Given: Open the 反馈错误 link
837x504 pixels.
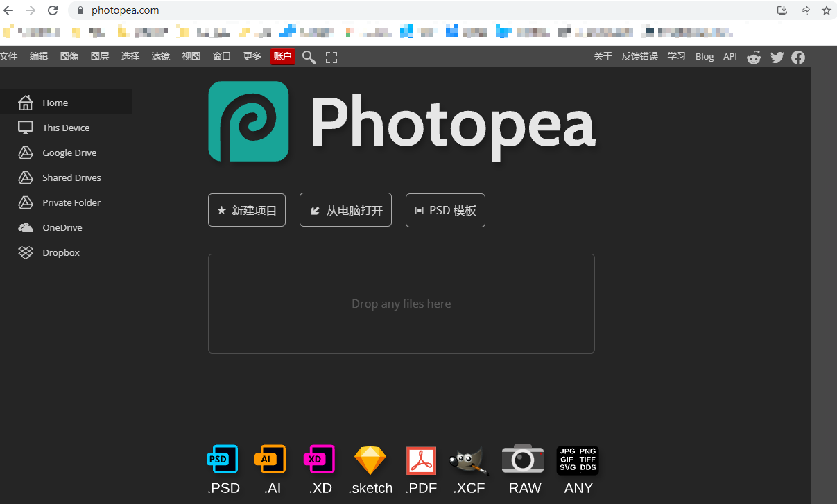Looking at the screenshot, I should pos(639,57).
